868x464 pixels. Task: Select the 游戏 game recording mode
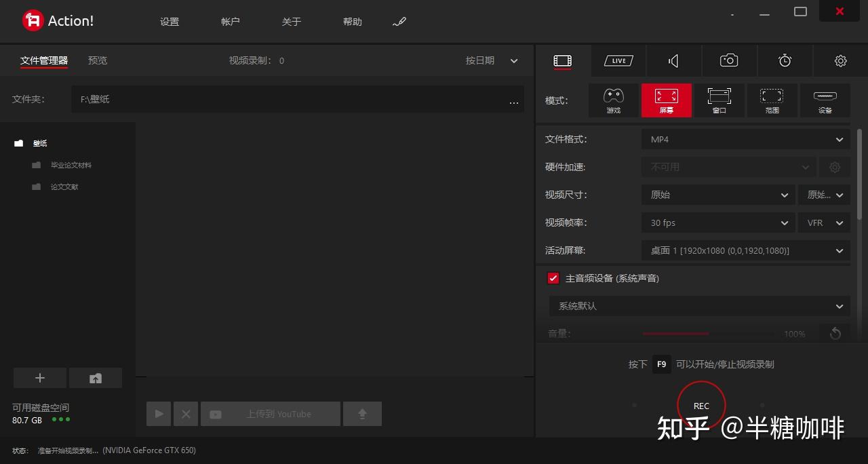[614, 100]
